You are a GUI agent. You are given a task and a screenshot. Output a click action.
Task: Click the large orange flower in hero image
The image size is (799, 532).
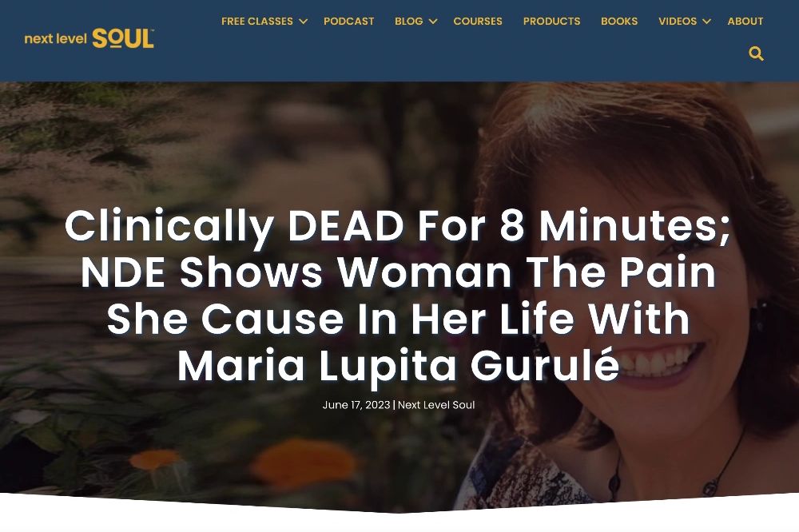[x=304, y=465]
